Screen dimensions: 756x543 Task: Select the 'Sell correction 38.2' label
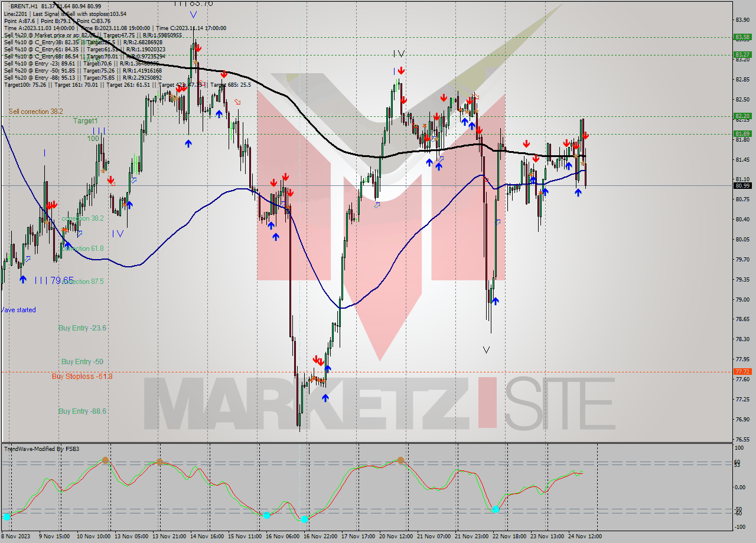point(35,111)
